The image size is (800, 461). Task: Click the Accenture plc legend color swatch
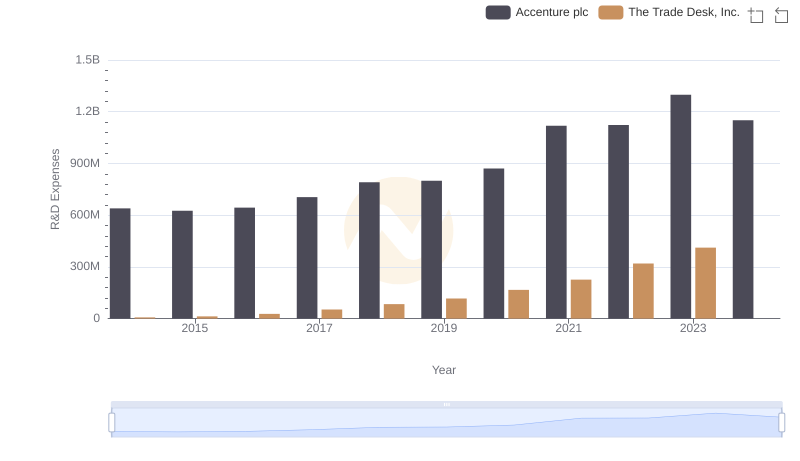(498, 12)
